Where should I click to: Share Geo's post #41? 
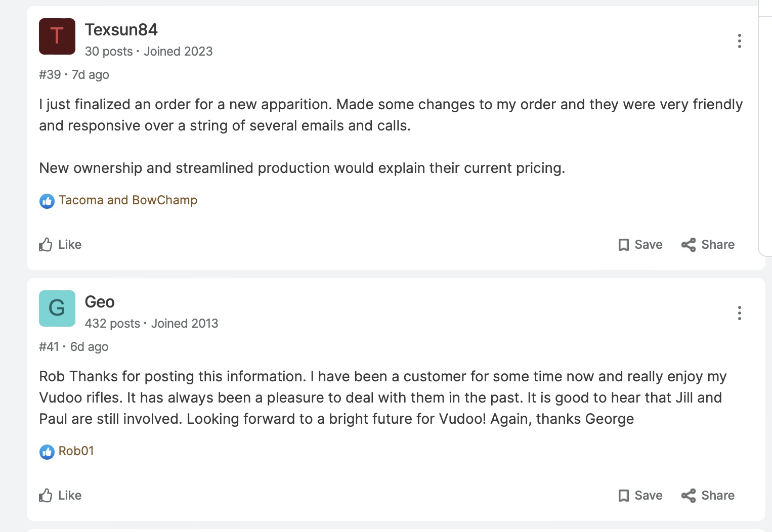[x=708, y=496]
